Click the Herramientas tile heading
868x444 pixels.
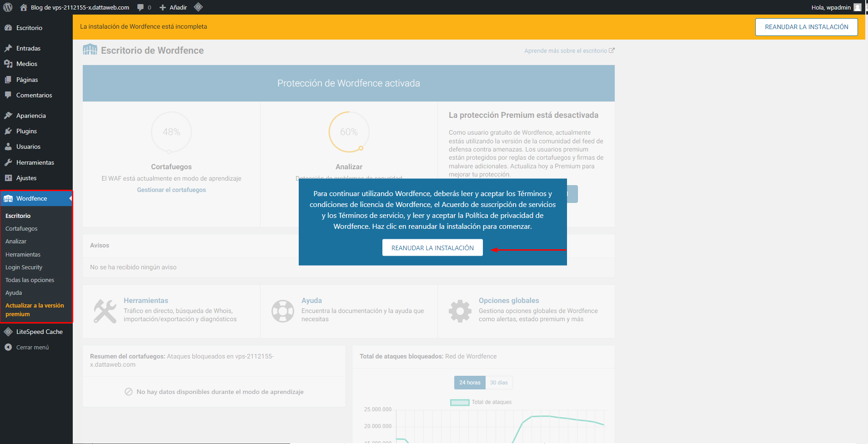(x=146, y=301)
